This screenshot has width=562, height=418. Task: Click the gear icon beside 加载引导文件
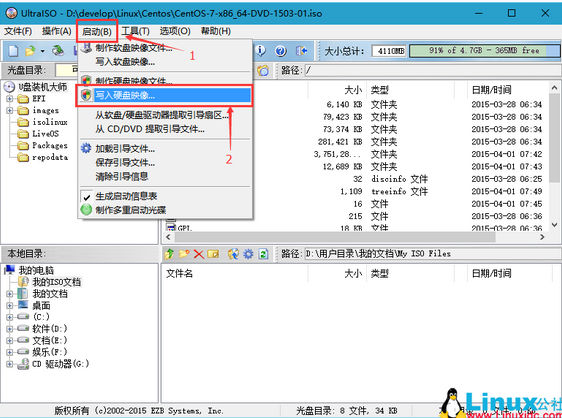[86, 148]
